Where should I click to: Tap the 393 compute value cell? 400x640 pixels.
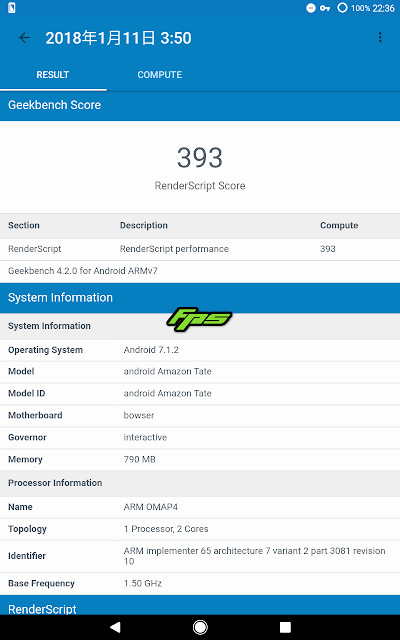(x=328, y=249)
